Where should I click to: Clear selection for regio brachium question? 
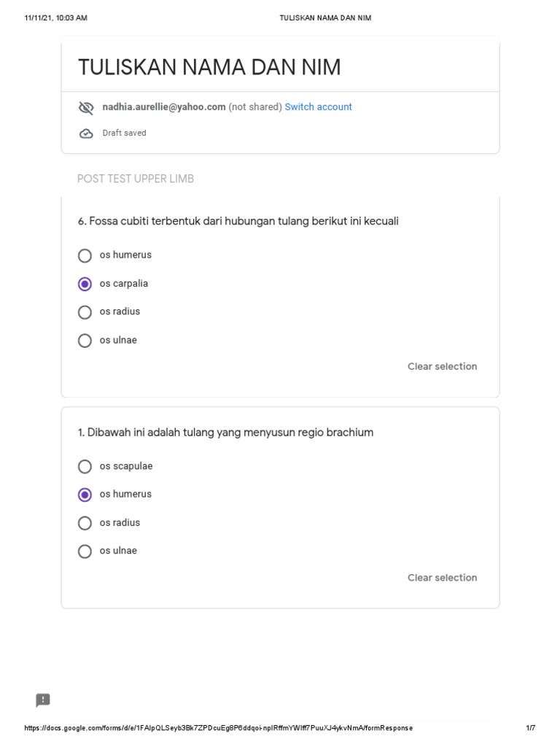point(442,578)
